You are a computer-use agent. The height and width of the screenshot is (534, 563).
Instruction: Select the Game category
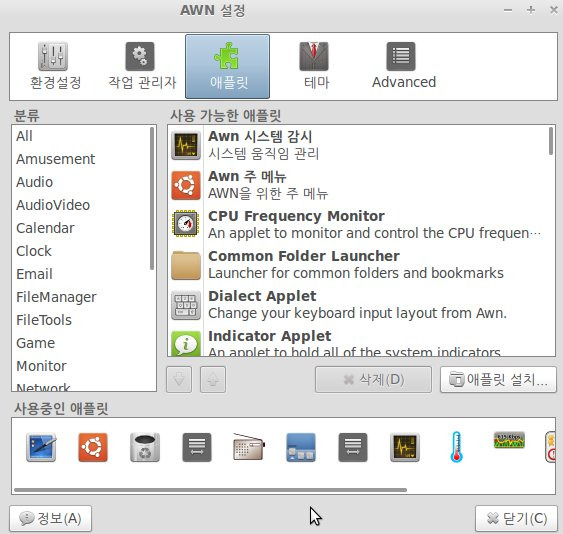tap(36, 343)
